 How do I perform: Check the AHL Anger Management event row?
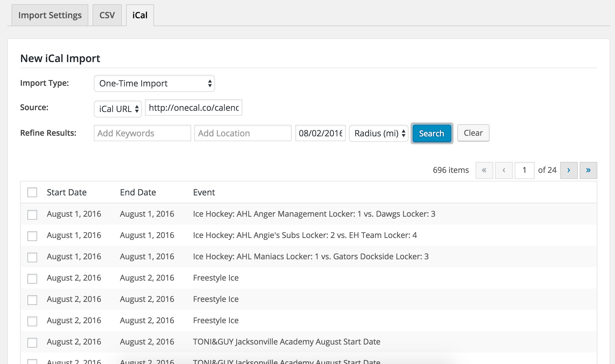pos(32,215)
